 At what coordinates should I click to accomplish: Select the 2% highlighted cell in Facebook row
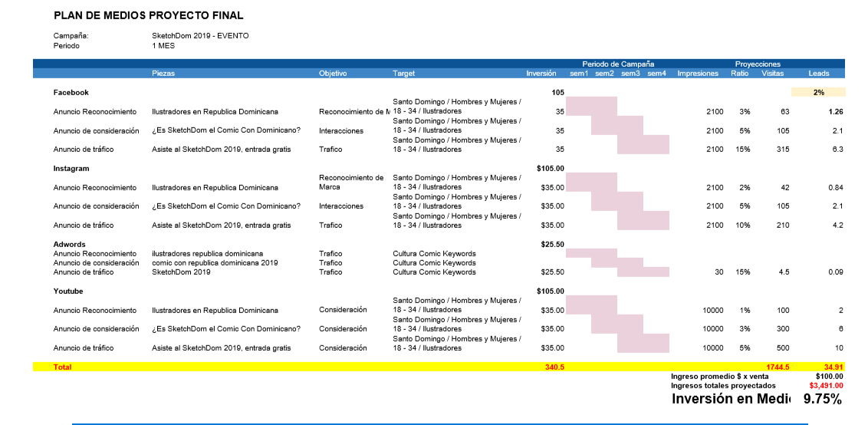tap(818, 93)
